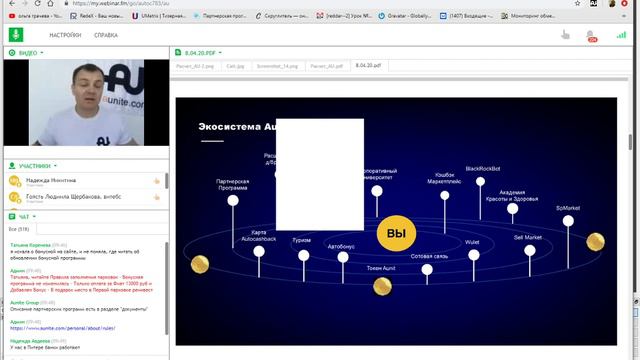Open the Настройки menu
This screenshot has height=360, width=640.
[x=65, y=35]
